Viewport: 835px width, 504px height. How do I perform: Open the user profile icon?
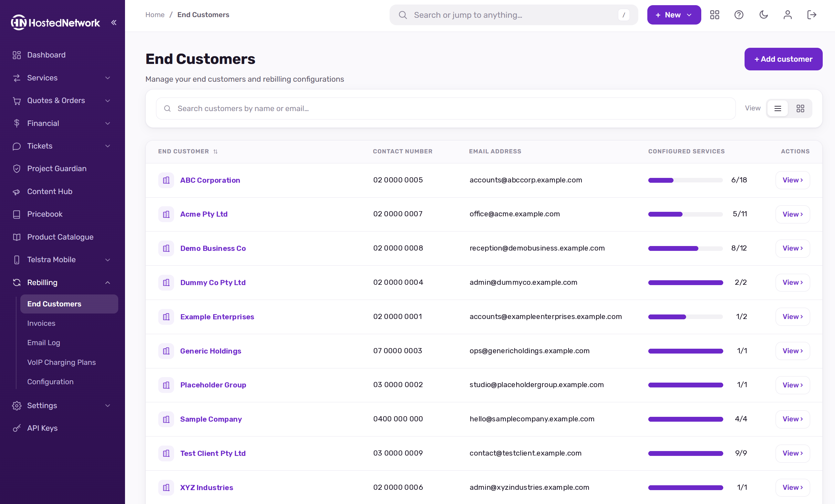[788, 15]
